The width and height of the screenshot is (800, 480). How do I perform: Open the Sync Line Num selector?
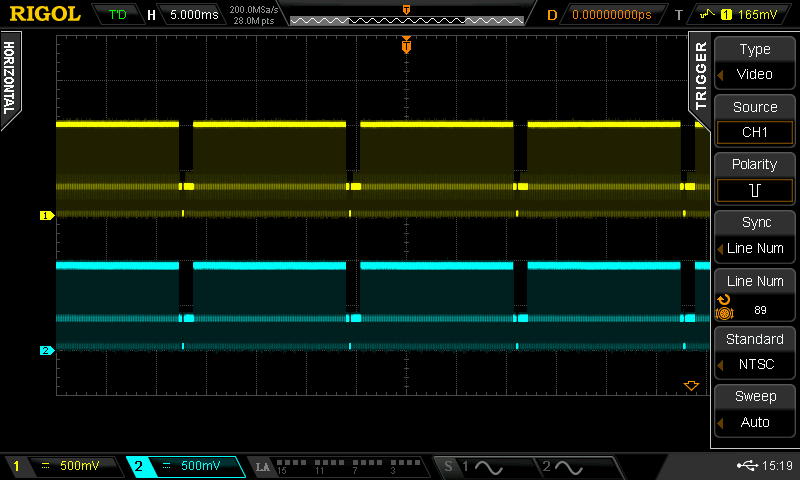point(755,237)
